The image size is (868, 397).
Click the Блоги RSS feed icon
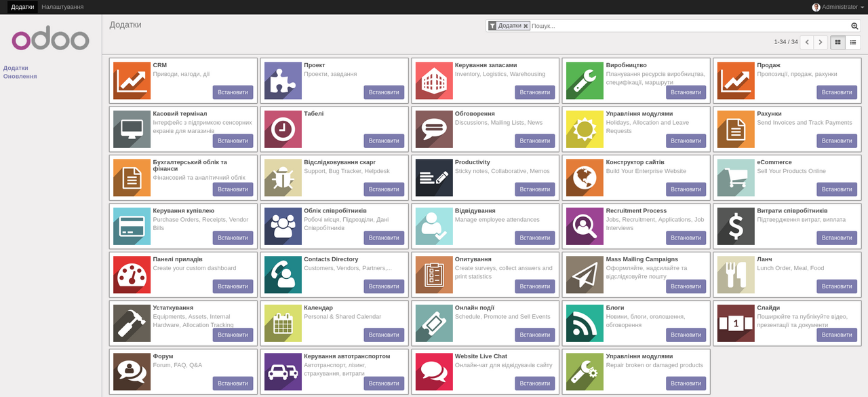(x=585, y=323)
